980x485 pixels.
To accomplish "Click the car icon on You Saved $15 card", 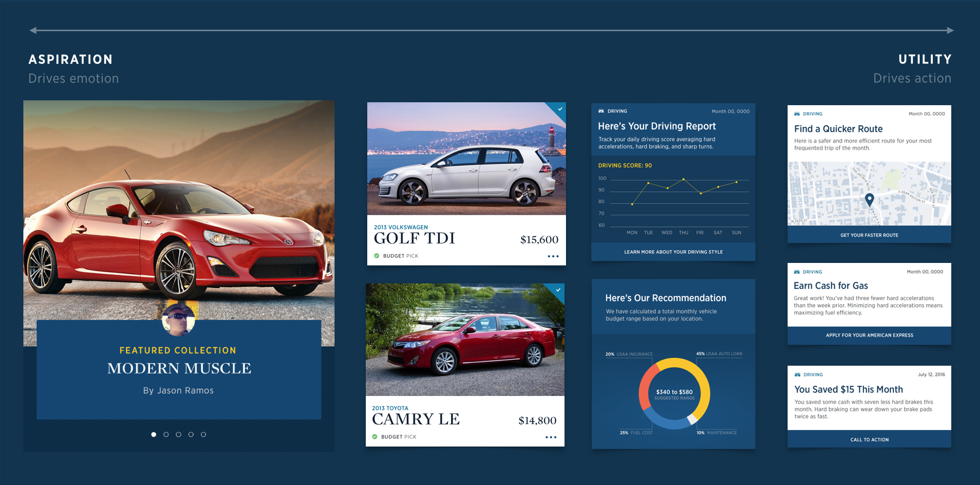I will (x=797, y=374).
